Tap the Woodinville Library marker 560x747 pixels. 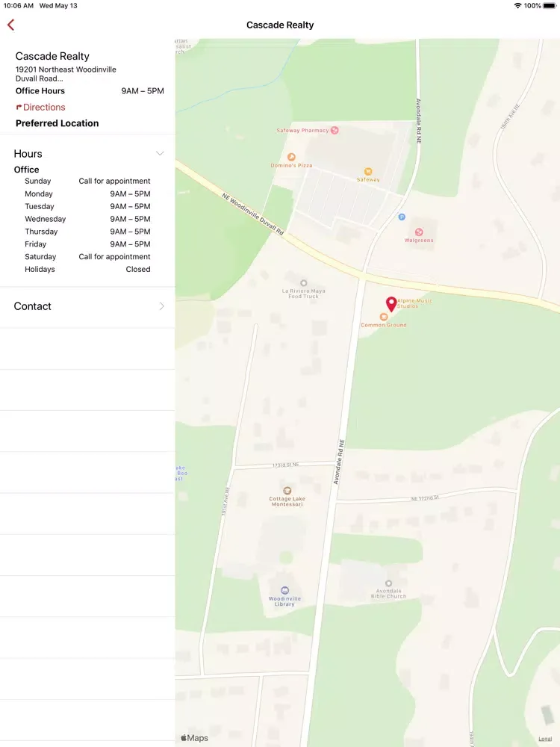284,590
